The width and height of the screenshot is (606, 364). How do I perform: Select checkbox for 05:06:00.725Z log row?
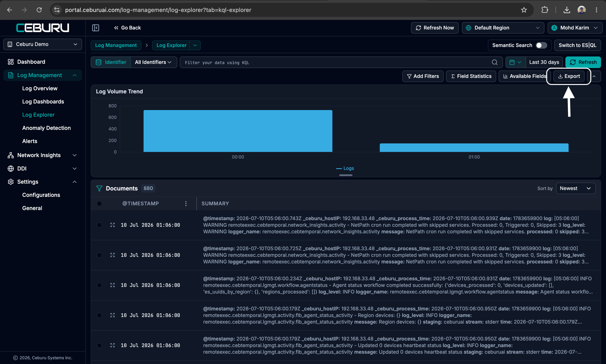[x=99, y=255]
